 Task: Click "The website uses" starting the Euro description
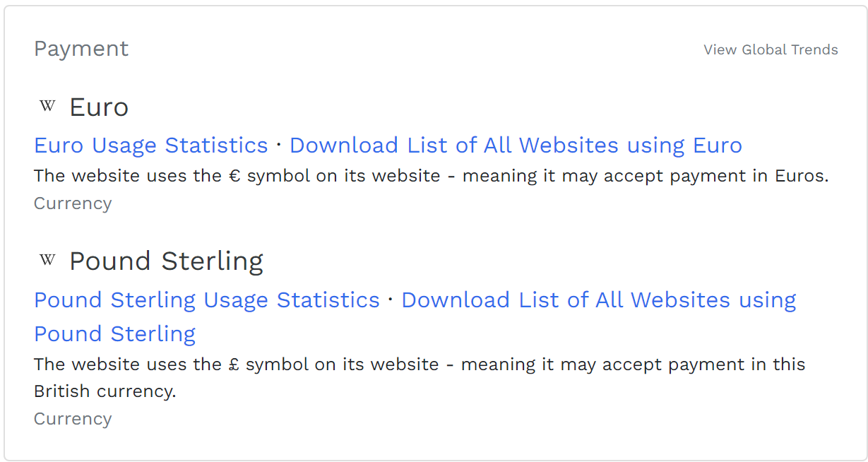[x=88, y=175]
